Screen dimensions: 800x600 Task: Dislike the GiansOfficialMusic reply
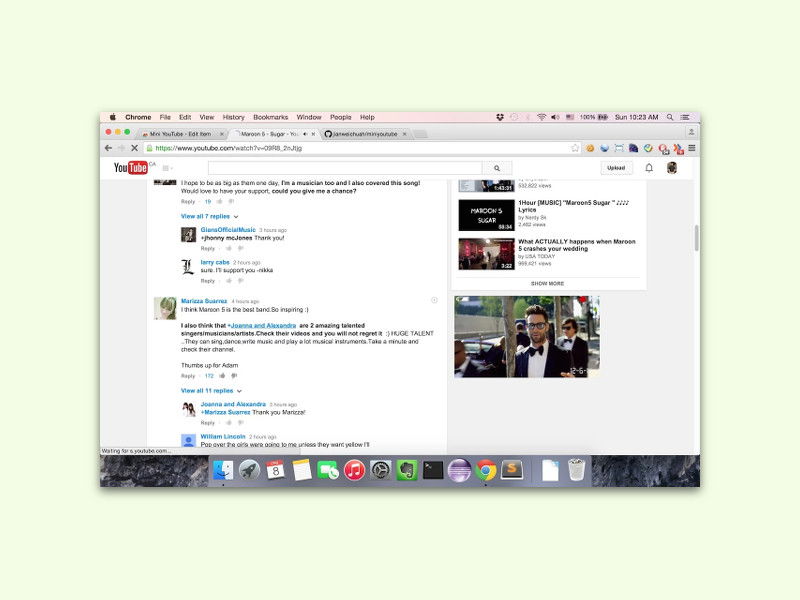[x=241, y=248]
